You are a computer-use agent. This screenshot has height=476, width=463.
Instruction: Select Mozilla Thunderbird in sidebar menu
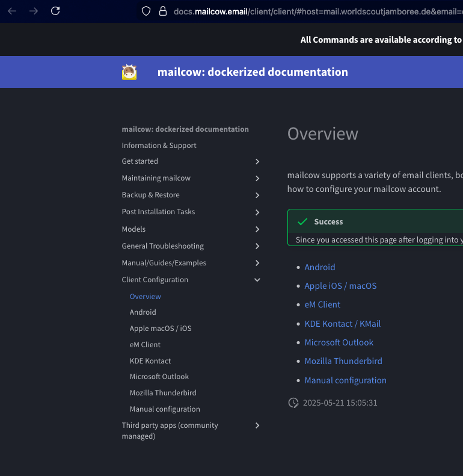[x=163, y=393]
